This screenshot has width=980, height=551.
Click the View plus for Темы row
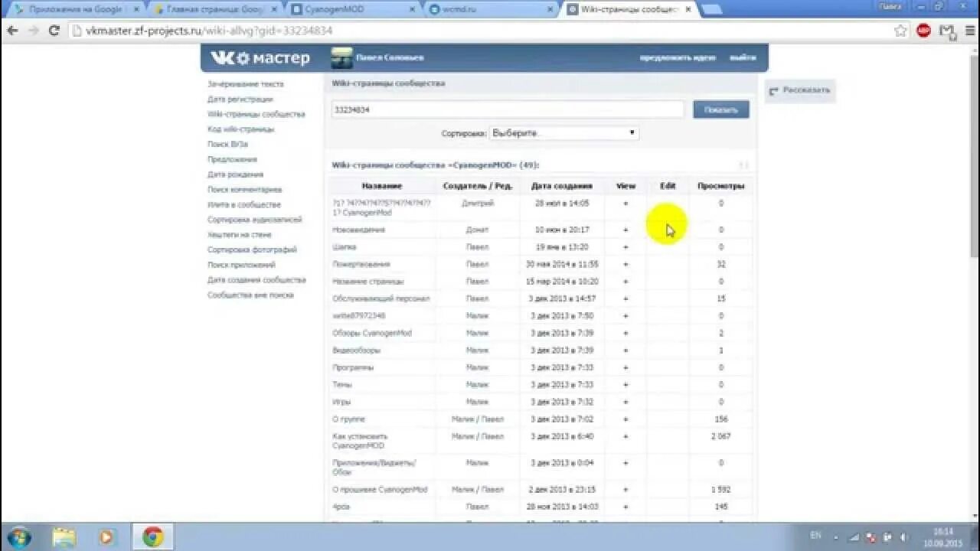pos(626,385)
